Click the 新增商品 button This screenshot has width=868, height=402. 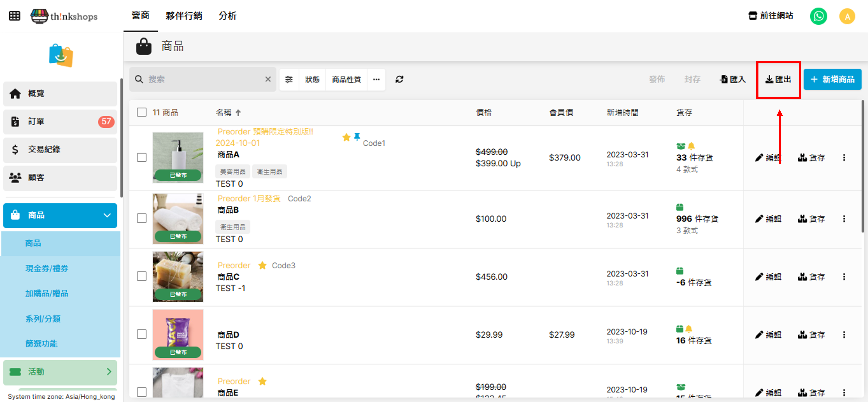click(832, 79)
